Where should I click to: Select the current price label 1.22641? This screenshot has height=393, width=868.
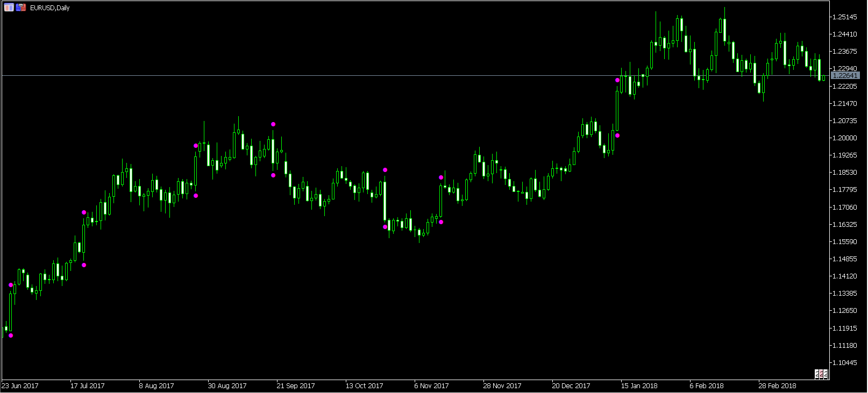click(845, 76)
